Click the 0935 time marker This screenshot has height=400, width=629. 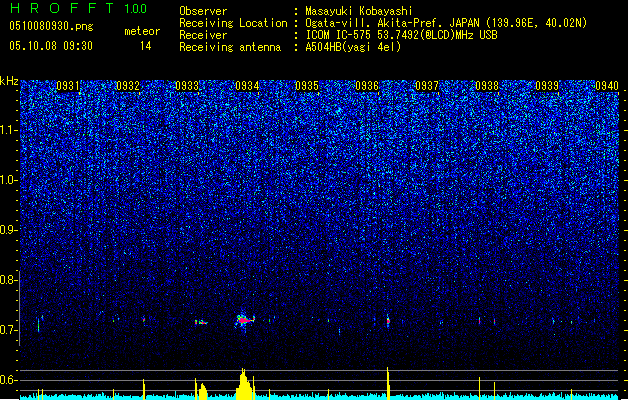pyautogui.click(x=307, y=86)
